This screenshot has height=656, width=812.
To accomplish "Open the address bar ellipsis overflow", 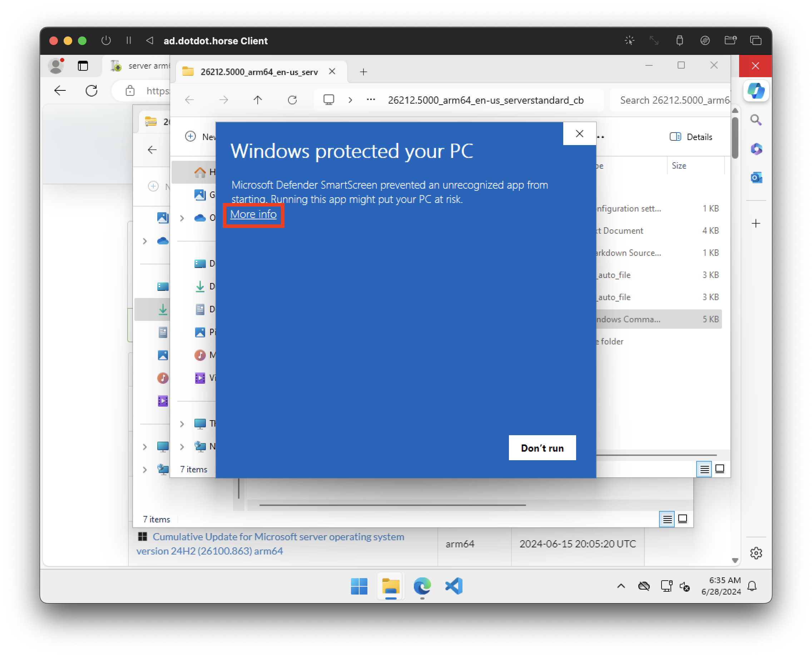I will coord(371,100).
